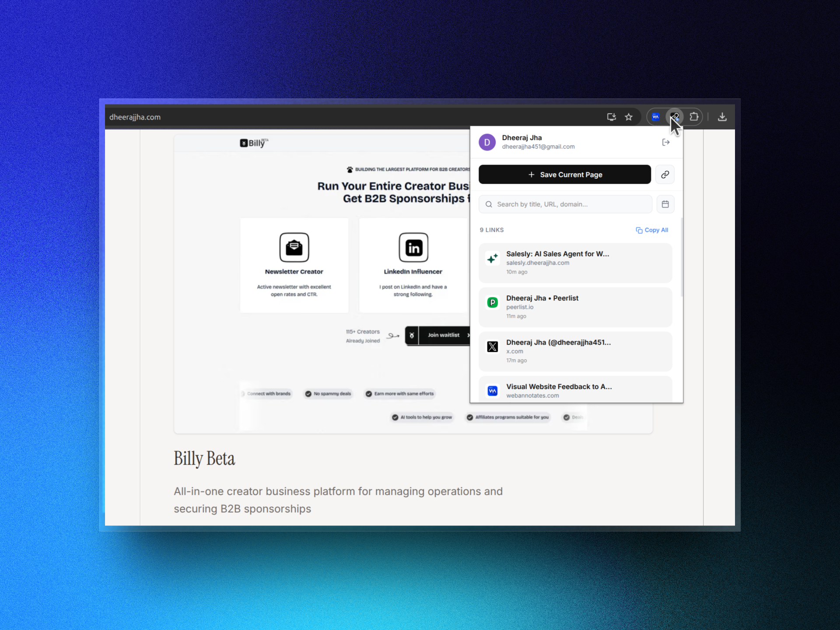
Task: Click Join waitlist button
Action: pyautogui.click(x=437, y=336)
